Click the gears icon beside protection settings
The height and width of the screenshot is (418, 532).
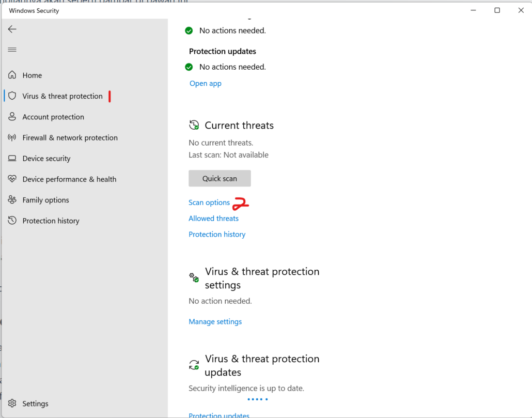(x=194, y=277)
